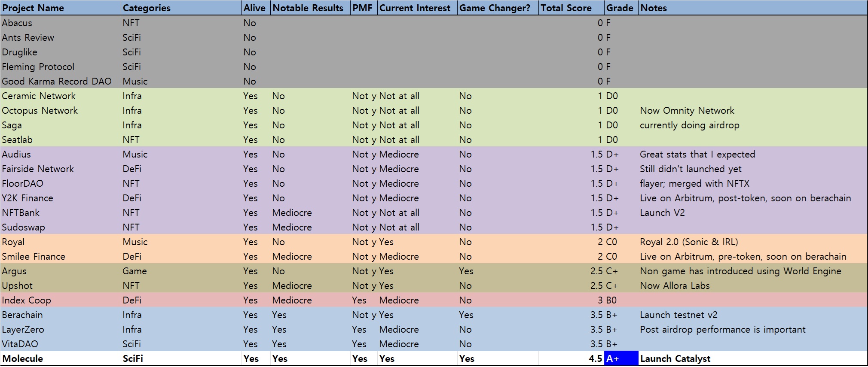Image resolution: width=868 pixels, height=367 pixels.
Task: Click the Fleming Protocol cell
Action: [x=61, y=67]
